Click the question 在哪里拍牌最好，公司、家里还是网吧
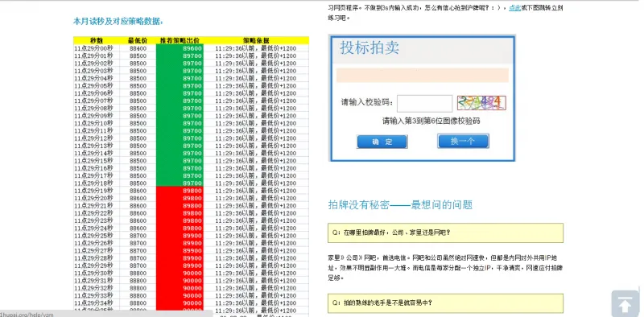Viewport: 644px width, 317px height. [x=446, y=233]
